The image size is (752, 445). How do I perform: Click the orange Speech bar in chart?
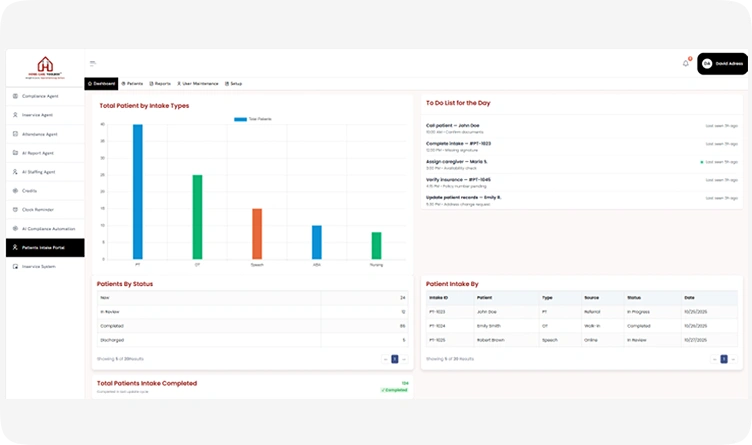[x=257, y=234]
